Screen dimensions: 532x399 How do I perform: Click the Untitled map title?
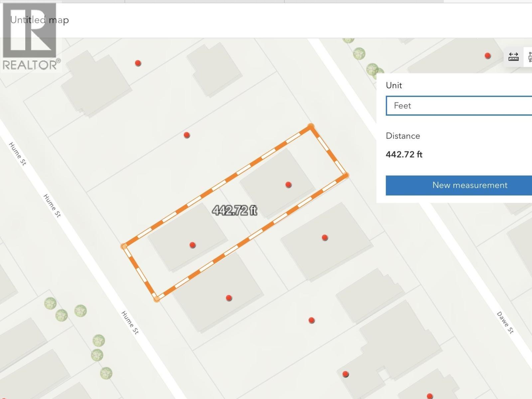[x=40, y=20]
